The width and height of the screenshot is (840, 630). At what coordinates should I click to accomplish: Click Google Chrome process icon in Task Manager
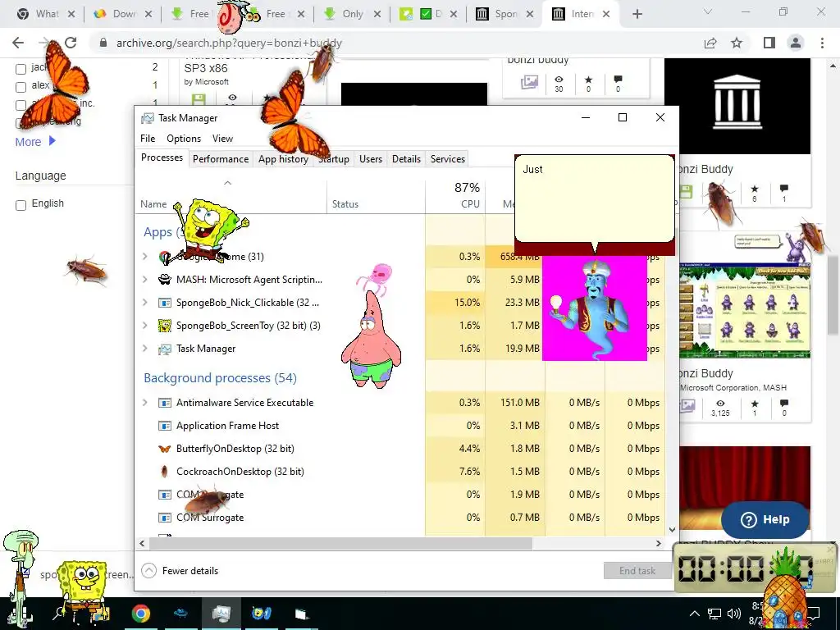[x=164, y=257]
